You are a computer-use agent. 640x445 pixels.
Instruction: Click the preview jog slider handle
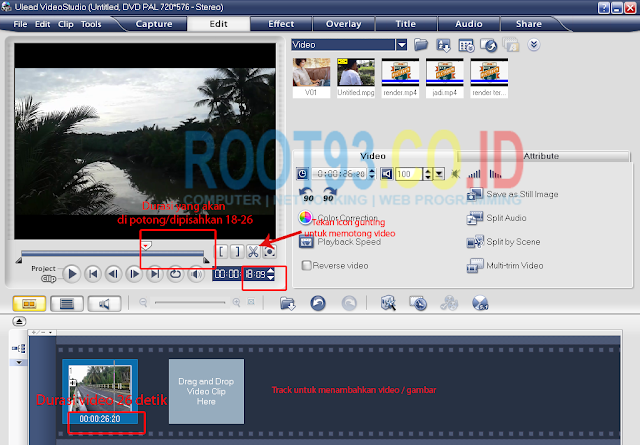[x=146, y=245]
